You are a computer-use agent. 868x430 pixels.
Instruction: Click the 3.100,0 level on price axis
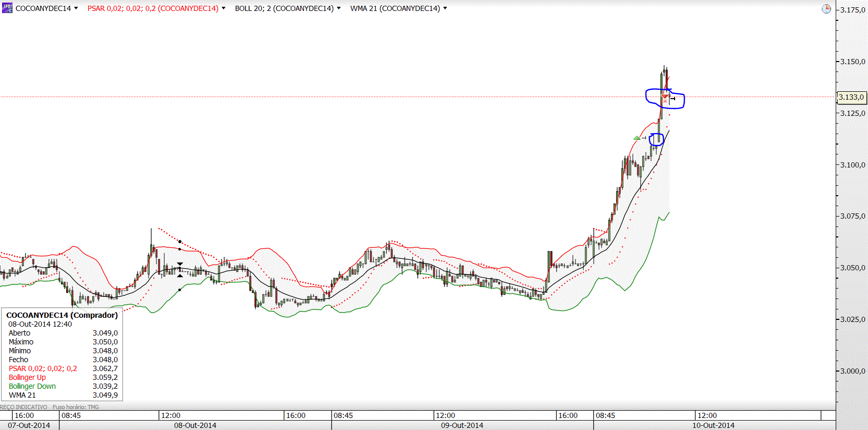[x=852, y=165]
